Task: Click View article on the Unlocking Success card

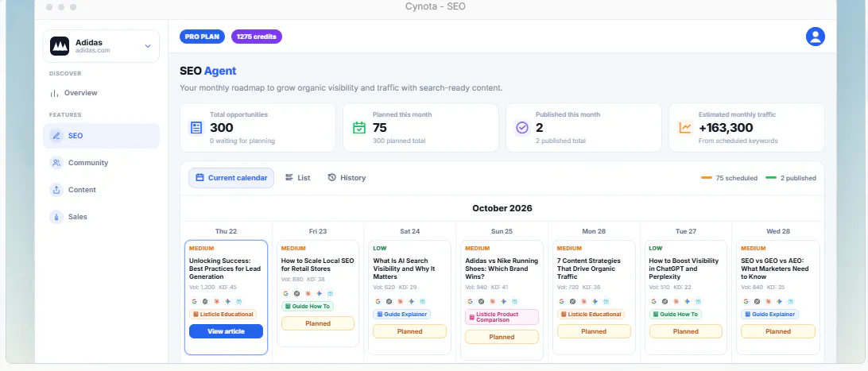Action: (x=226, y=331)
